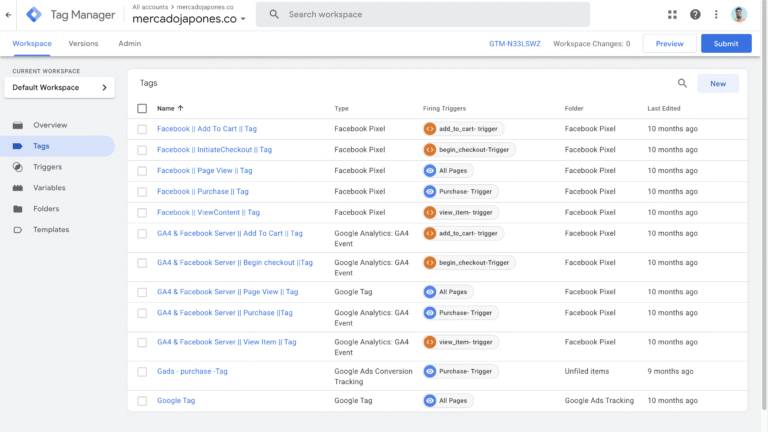Sort tags by Name column header
Screen dimensions: 768x432
click(166, 108)
